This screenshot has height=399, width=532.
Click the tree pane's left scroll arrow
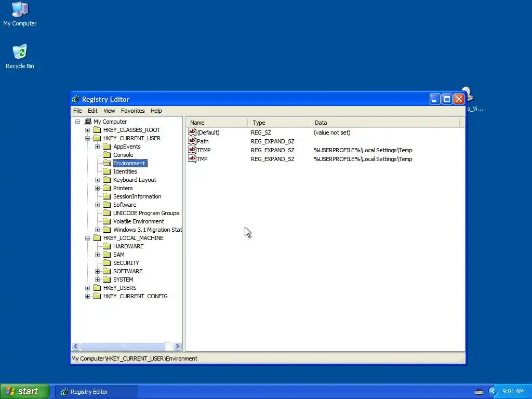point(76,346)
